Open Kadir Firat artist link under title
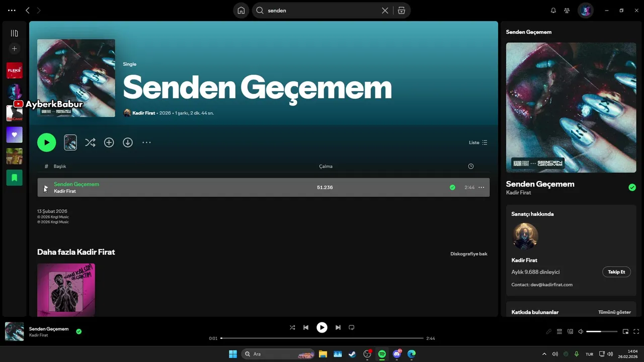Image resolution: width=644 pixels, height=362 pixels. point(143,113)
